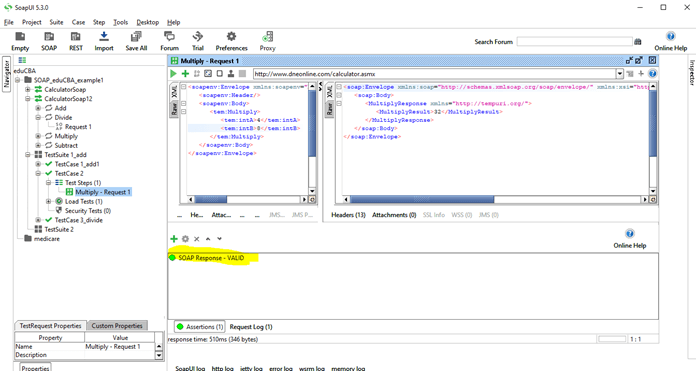Select TestSuite 2 in navigator tree

click(x=59, y=229)
